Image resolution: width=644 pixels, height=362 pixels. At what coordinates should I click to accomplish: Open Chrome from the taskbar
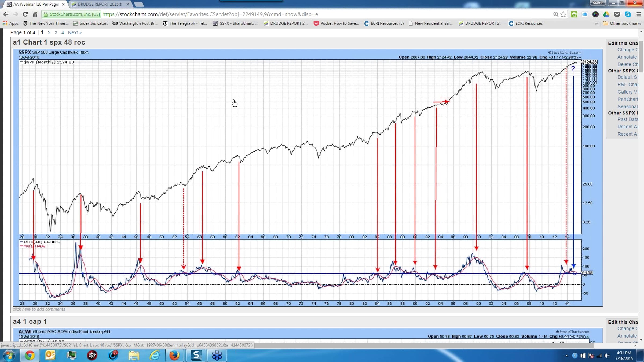point(30,355)
